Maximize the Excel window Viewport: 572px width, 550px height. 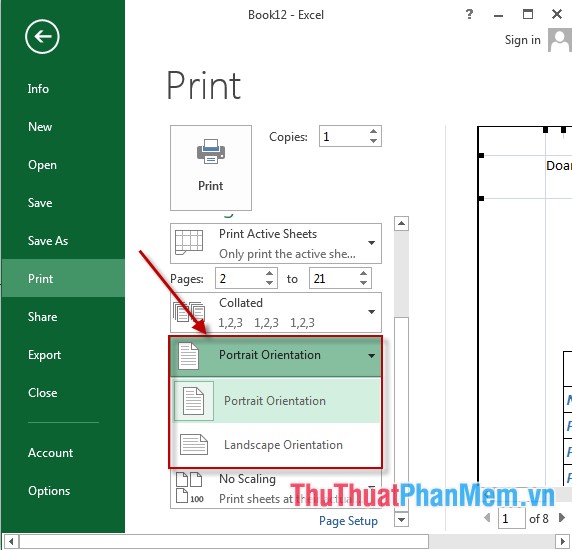point(528,14)
